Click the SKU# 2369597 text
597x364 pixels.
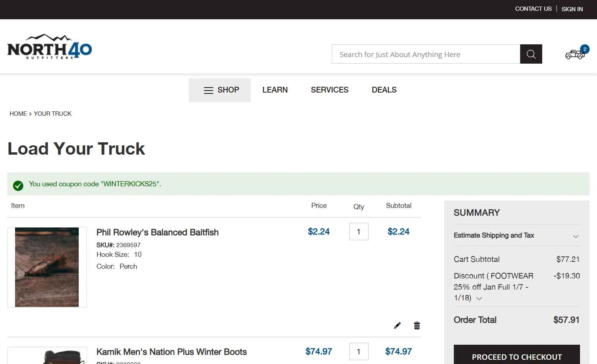[118, 245]
